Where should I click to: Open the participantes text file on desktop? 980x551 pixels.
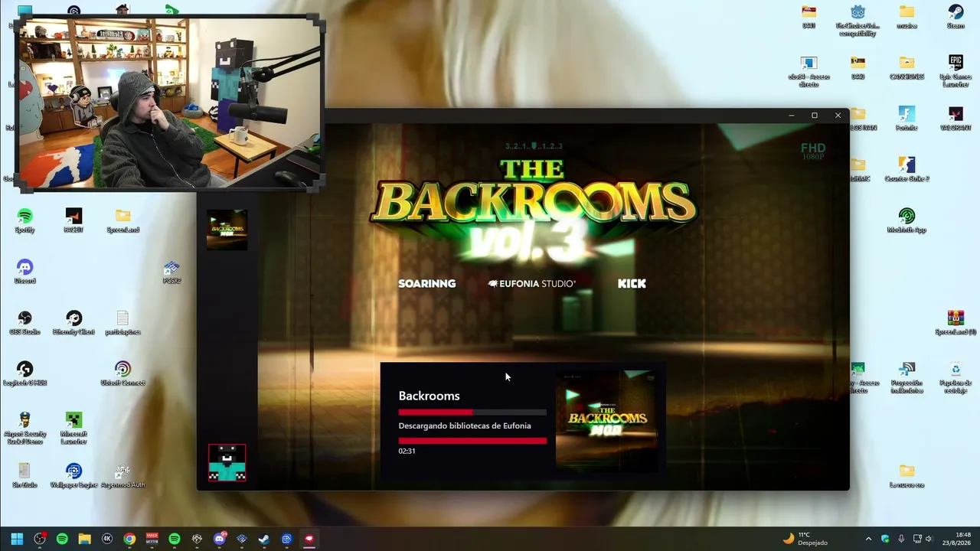(x=122, y=322)
